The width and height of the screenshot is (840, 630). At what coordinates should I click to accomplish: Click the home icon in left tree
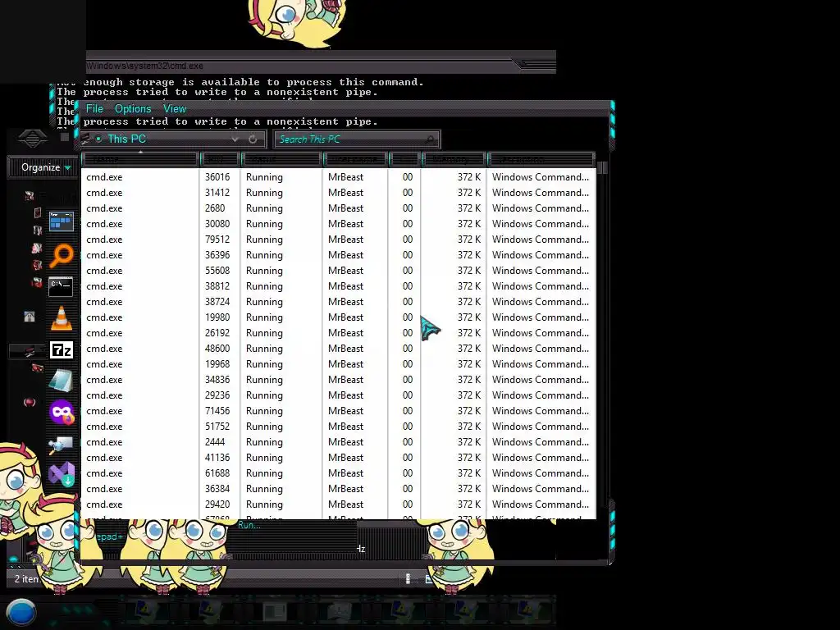30,317
